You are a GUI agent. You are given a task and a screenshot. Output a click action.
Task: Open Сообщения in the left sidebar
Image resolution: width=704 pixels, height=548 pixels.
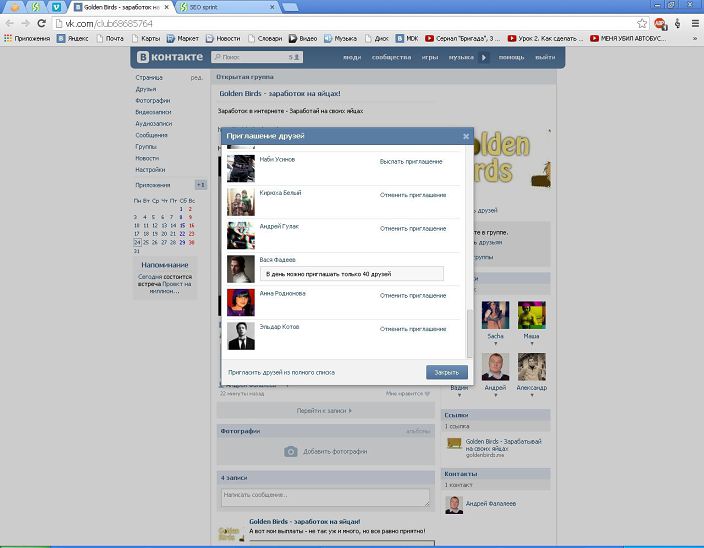[151, 135]
